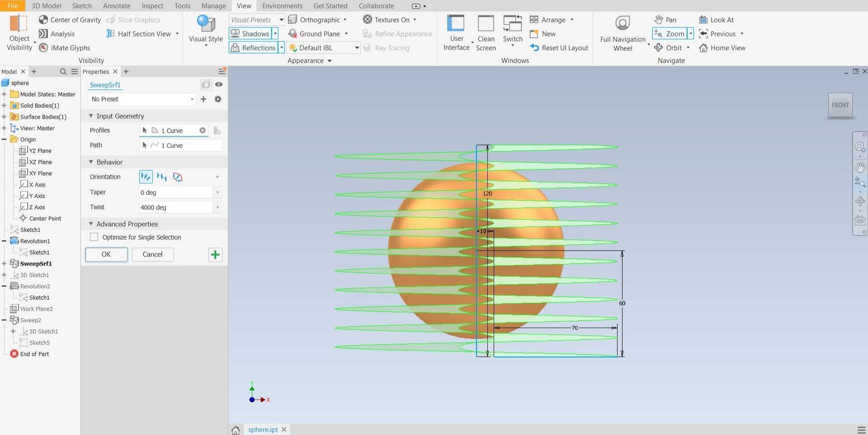The image size is (868, 435).
Task: Click the Look At tool
Action: [x=716, y=20]
